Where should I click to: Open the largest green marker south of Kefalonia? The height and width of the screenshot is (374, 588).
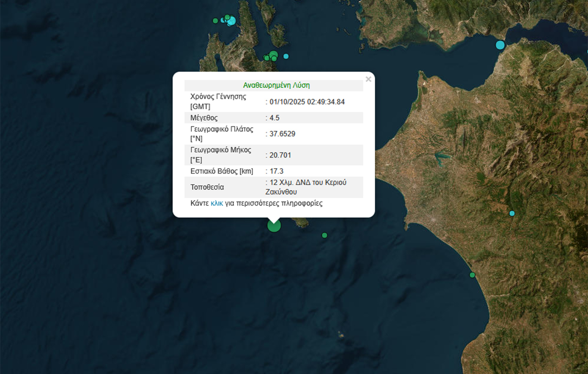click(x=273, y=55)
